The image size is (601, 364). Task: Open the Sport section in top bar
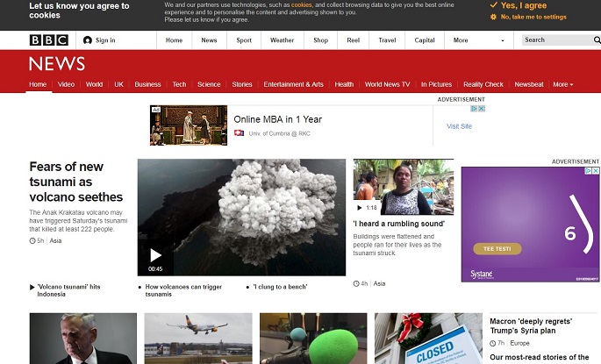point(244,40)
